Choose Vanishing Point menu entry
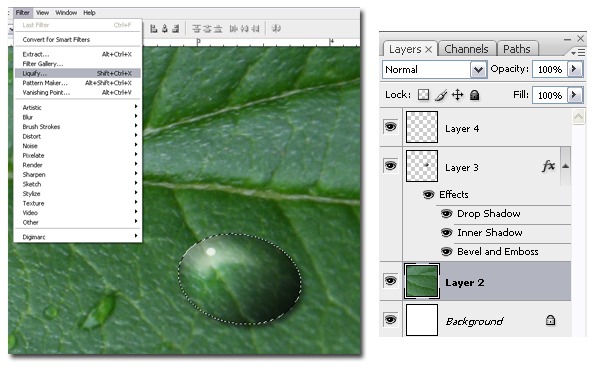Image resolution: width=600 pixels, height=367 pixels. pyautogui.click(x=78, y=93)
